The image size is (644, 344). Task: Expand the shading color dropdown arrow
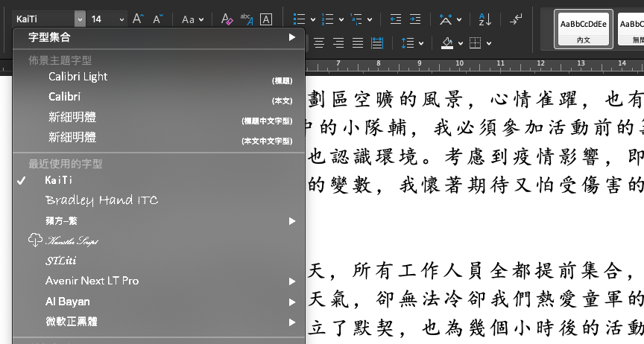click(461, 43)
